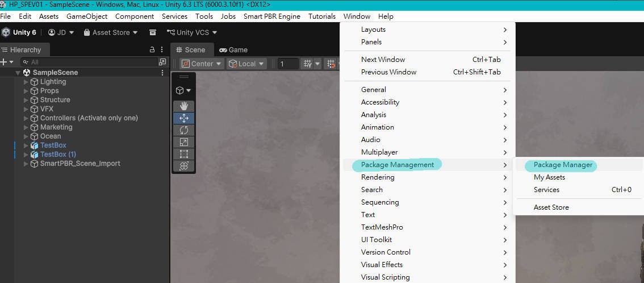This screenshot has height=283, width=644.
Task: Expand the Version Control submenu
Action: pos(427,252)
